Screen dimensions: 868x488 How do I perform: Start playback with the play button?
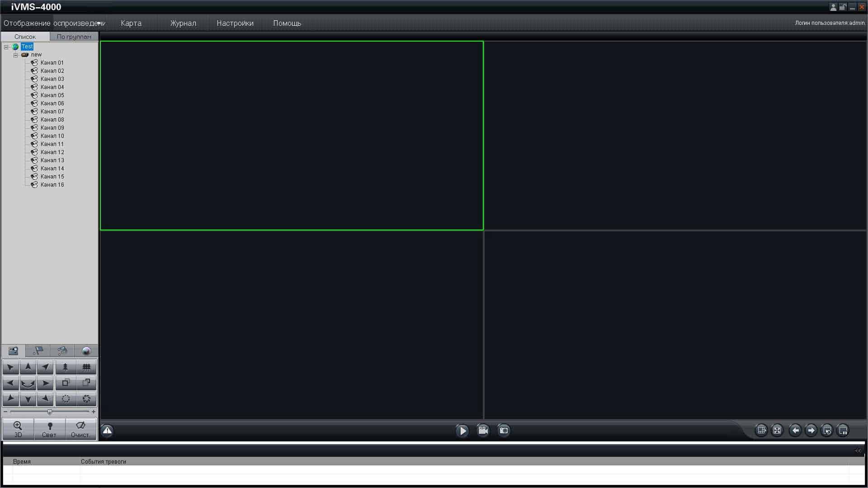[462, 431]
